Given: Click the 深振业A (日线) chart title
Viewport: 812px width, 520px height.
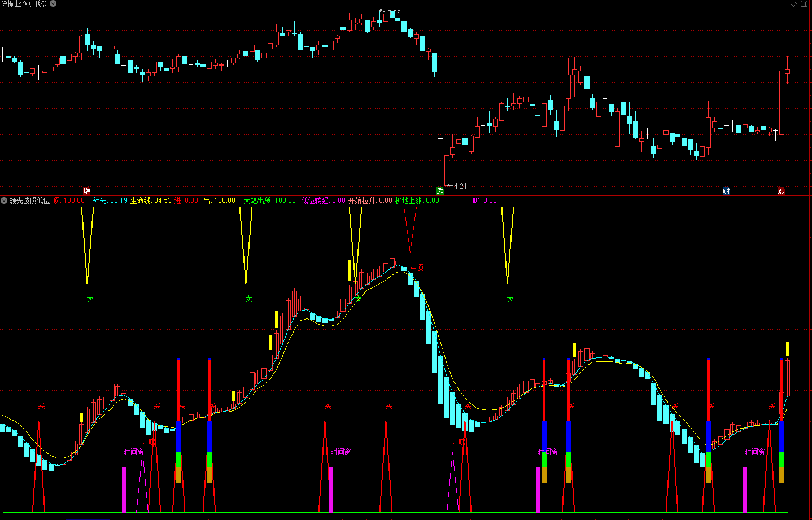Looking at the screenshot, I should click(24, 3).
